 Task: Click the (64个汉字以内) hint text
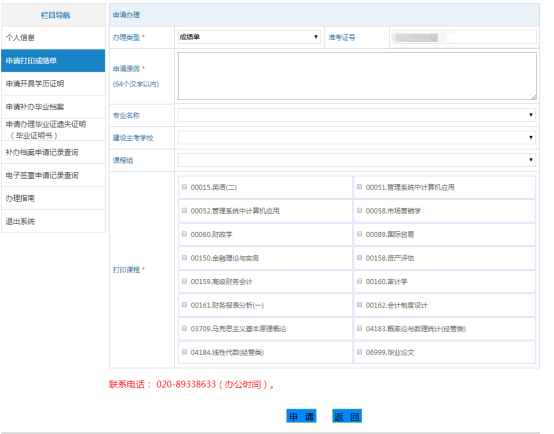136,84
